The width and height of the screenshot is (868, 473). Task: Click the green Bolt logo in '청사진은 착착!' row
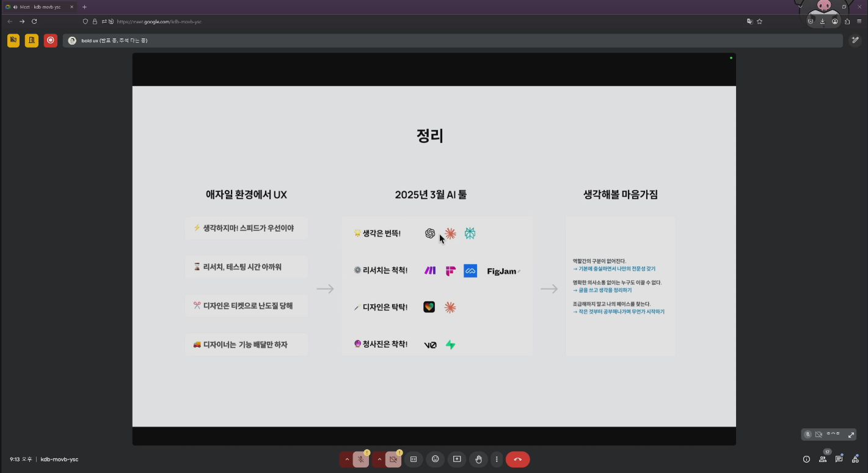point(450,345)
